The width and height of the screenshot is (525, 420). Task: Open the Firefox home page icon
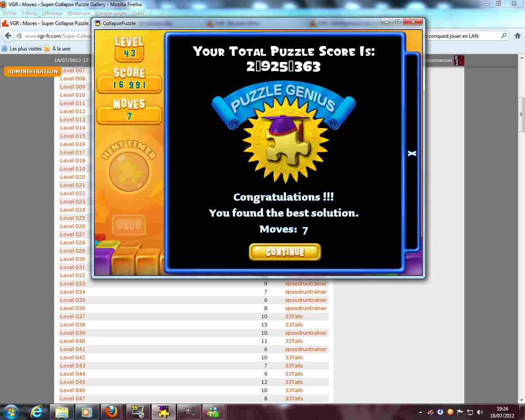(x=518, y=36)
